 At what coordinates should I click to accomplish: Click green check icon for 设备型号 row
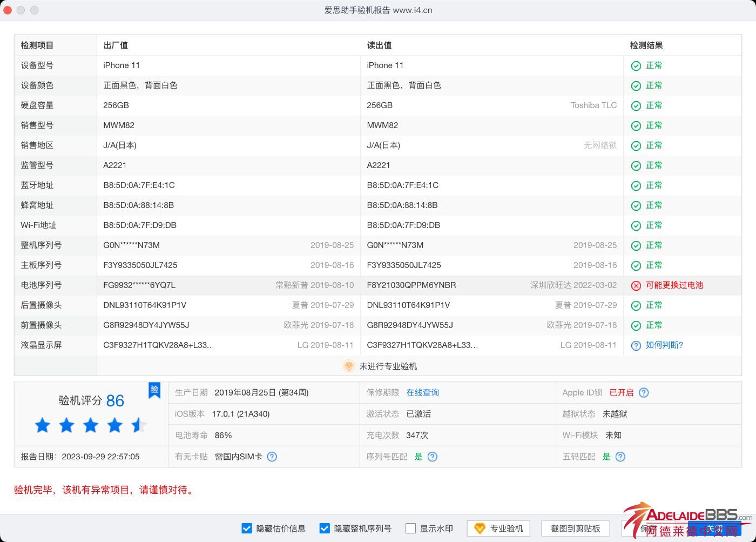coord(636,66)
